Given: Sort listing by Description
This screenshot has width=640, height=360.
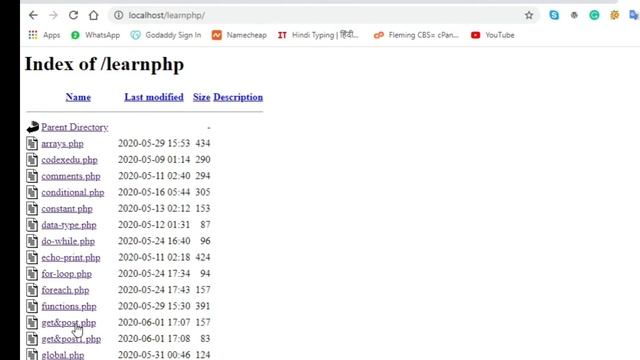Looking at the screenshot, I should point(238,97).
